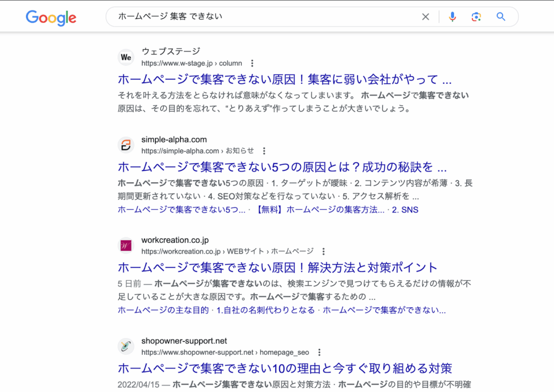Open result ホームページで集客できない原因！集客に弱い会社がやって
The height and width of the screenshot is (392, 554).
pyautogui.click(x=285, y=79)
